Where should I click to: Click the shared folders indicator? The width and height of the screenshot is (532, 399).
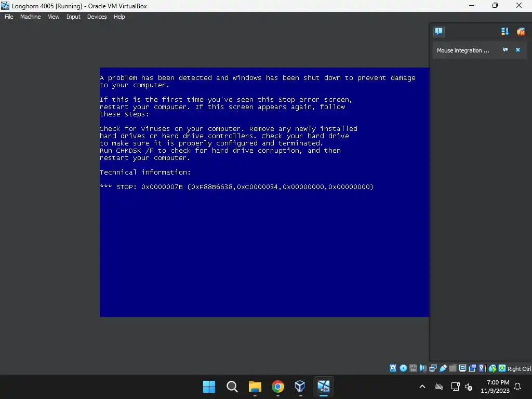click(x=453, y=368)
